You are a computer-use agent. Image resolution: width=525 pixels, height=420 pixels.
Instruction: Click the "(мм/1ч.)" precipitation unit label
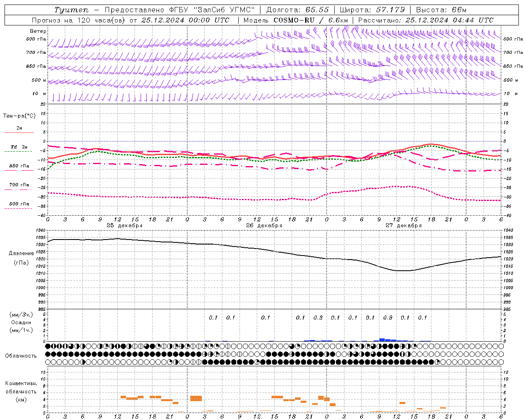tap(21, 330)
